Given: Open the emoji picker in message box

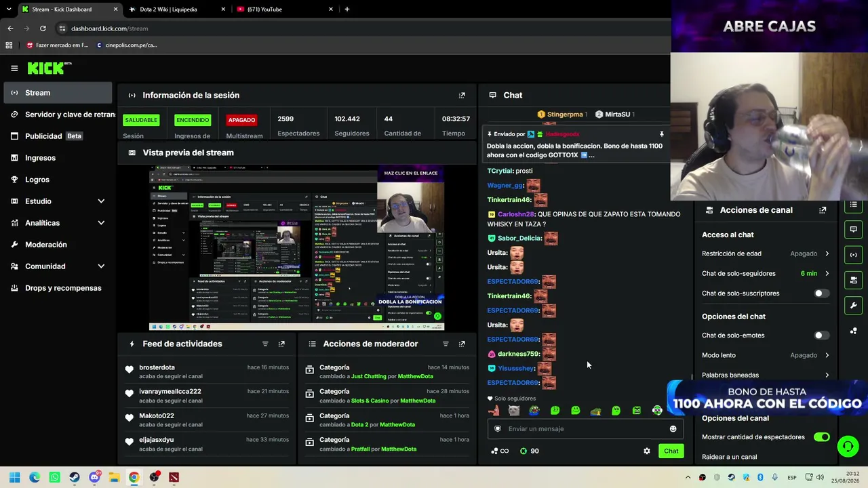Looking at the screenshot, I should coord(673,428).
